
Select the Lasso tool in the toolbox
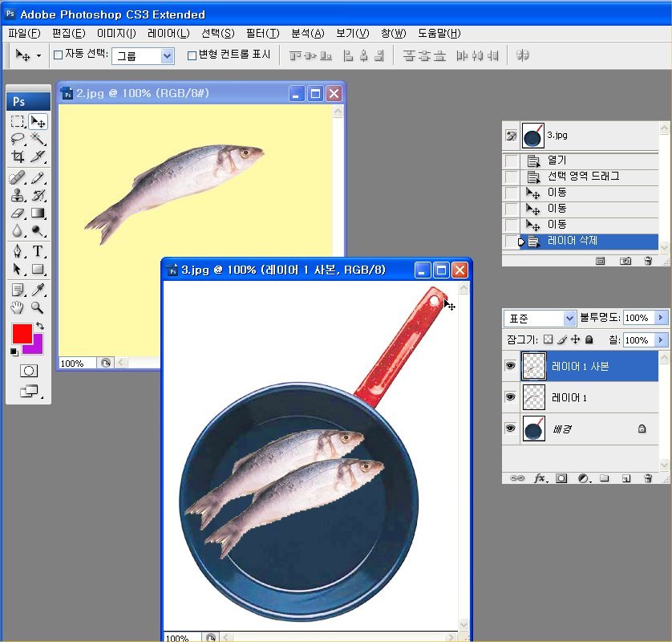18,140
